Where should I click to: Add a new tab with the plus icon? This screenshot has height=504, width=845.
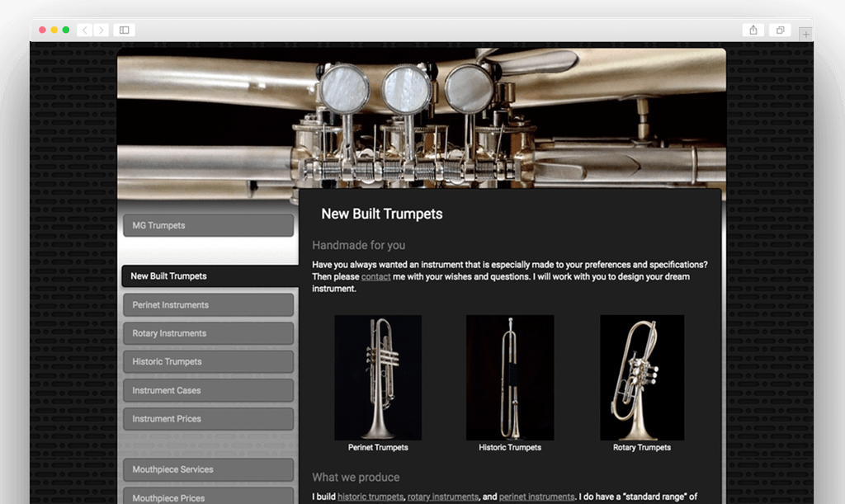point(805,34)
